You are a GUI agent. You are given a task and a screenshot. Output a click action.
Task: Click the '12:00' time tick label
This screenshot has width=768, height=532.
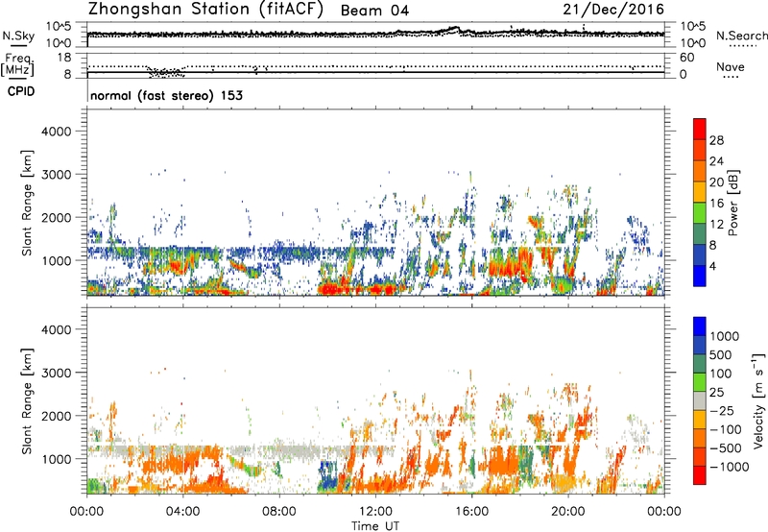tap(375, 512)
